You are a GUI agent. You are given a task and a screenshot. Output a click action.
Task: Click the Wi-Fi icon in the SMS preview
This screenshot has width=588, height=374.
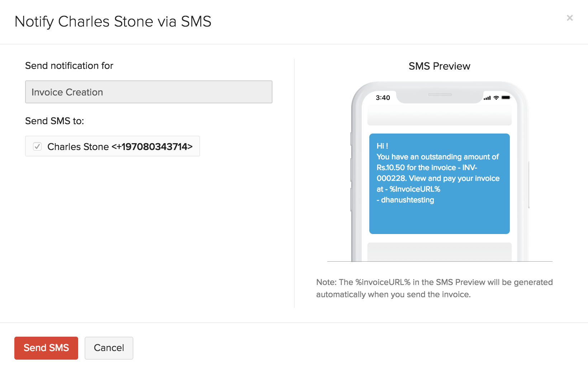(496, 97)
